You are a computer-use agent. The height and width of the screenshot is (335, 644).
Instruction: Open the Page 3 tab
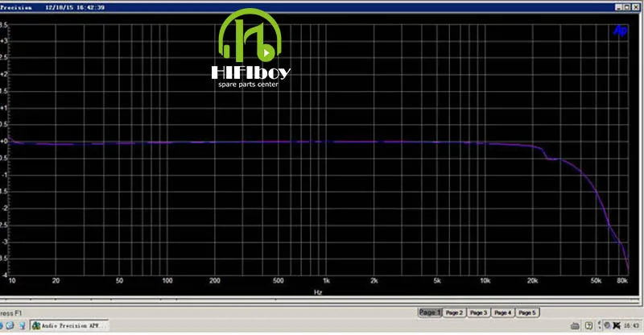(478, 312)
